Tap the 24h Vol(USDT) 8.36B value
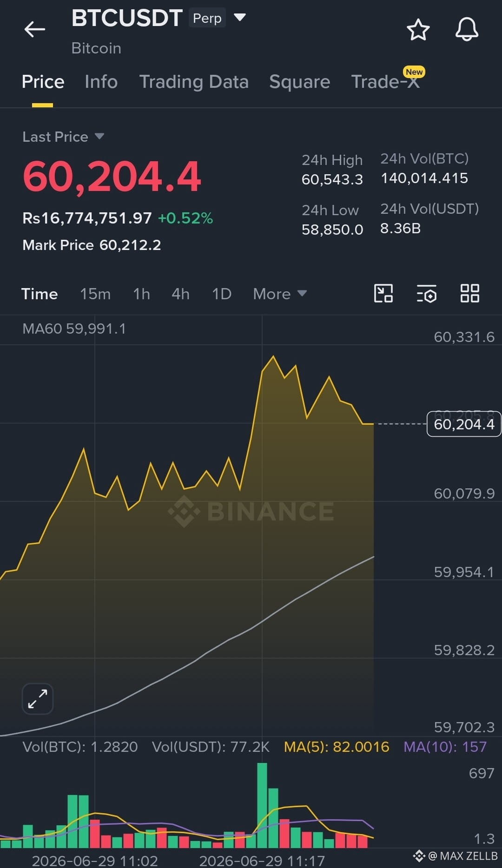This screenshot has height=868, width=502. tap(401, 228)
